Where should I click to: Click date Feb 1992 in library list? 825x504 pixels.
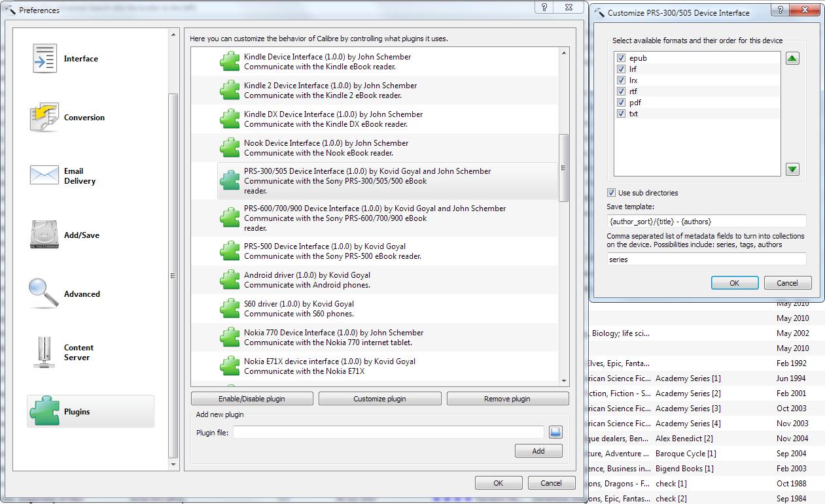click(792, 363)
